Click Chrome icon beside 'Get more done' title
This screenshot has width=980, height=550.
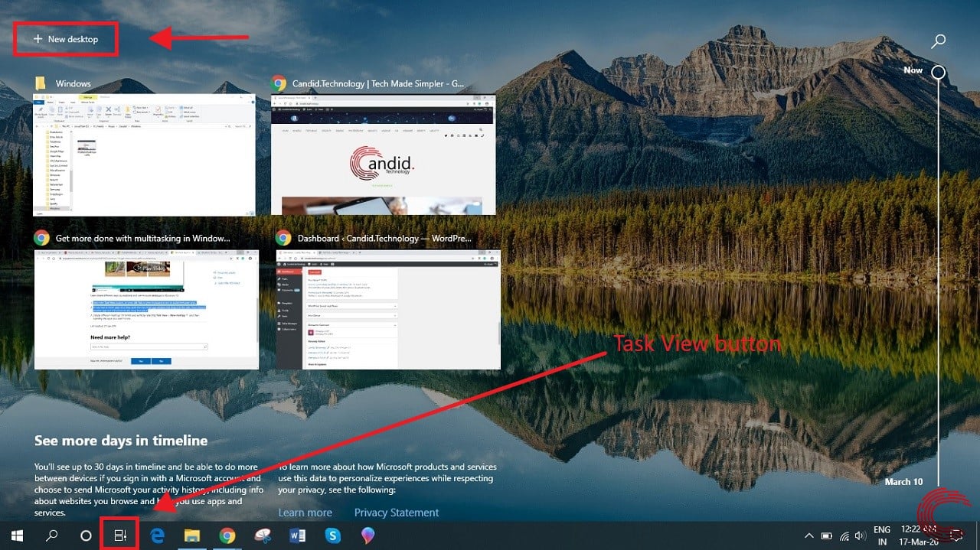[x=41, y=238]
